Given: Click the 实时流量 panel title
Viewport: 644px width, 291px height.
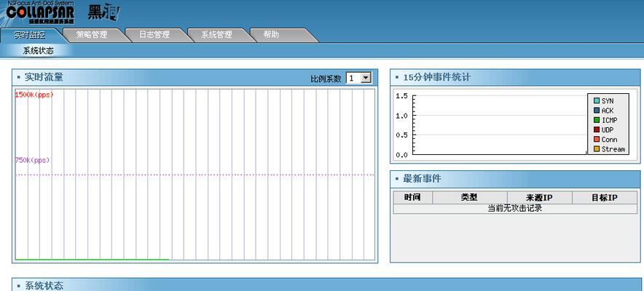Looking at the screenshot, I should pos(44,77).
